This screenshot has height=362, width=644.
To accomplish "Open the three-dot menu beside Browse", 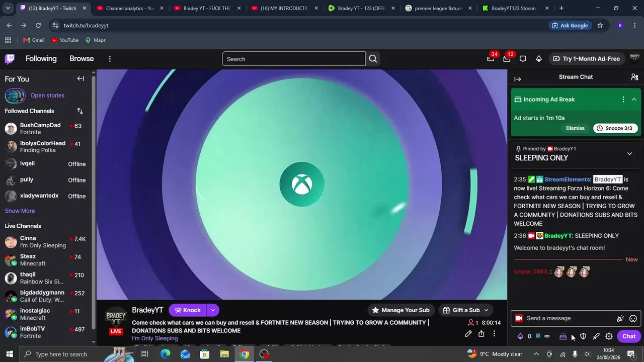I will click(110, 59).
